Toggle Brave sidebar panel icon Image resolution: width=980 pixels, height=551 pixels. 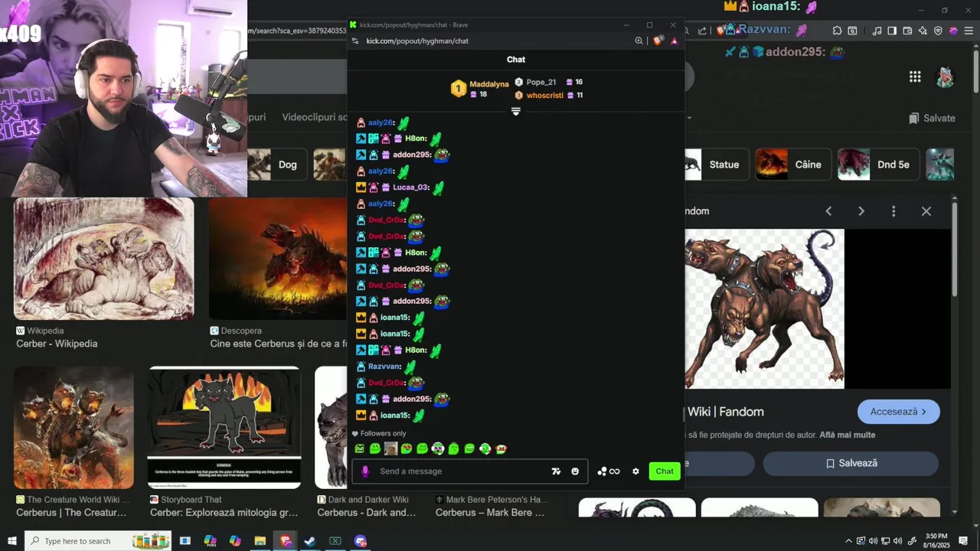tap(892, 31)
